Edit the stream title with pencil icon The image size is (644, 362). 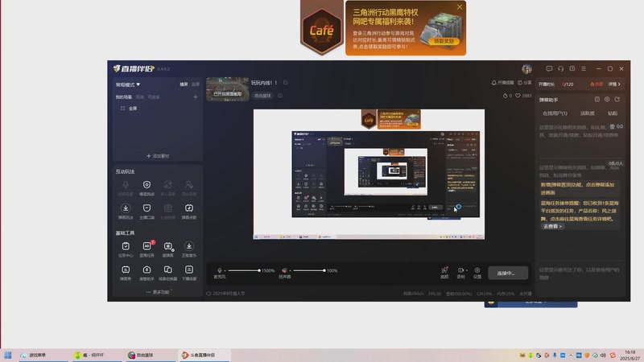(x=286, y=83)
